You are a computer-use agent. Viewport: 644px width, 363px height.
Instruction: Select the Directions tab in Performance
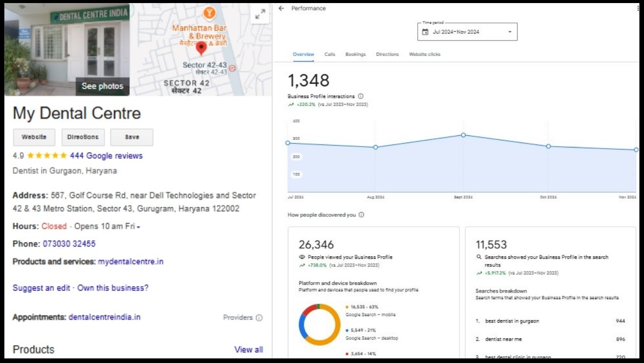[387, 54]
